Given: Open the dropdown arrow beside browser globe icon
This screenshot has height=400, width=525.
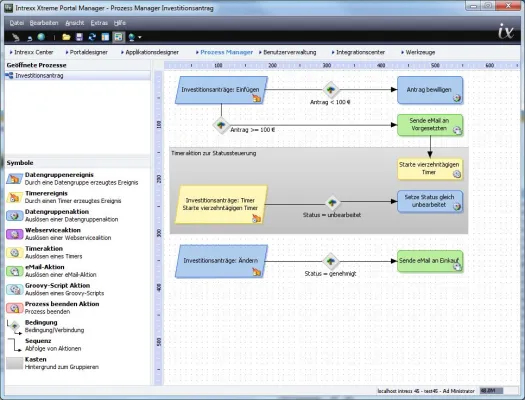Looking at the screenshot, I should pos(140,37).
